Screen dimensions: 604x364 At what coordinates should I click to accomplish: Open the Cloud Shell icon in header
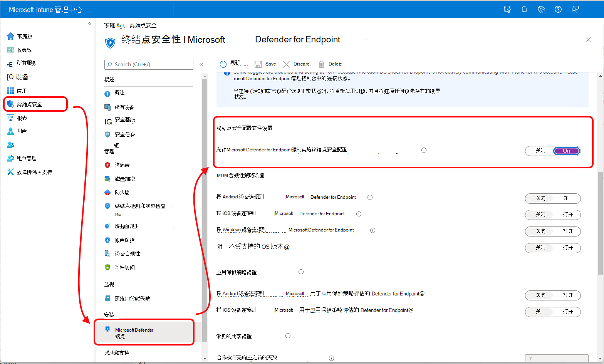tap(507, 9)
